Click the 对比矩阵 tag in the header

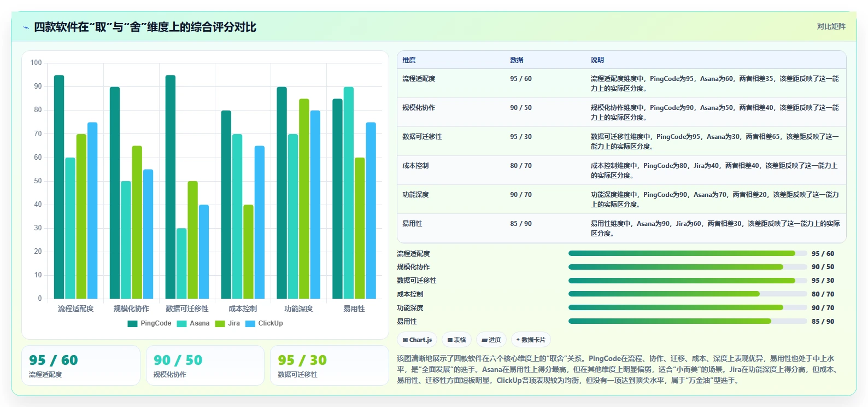(831, 26)
